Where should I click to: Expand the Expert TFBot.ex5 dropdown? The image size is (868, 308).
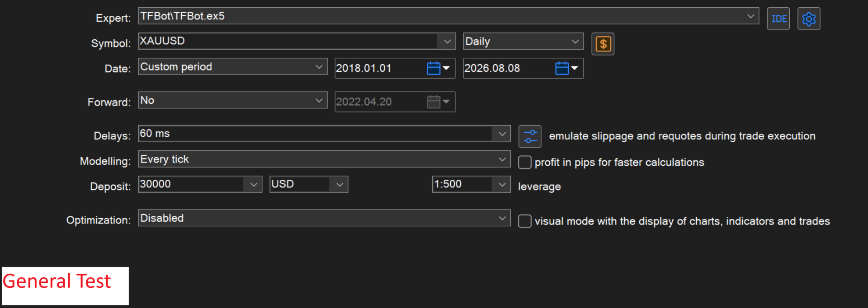click(750, 16)
